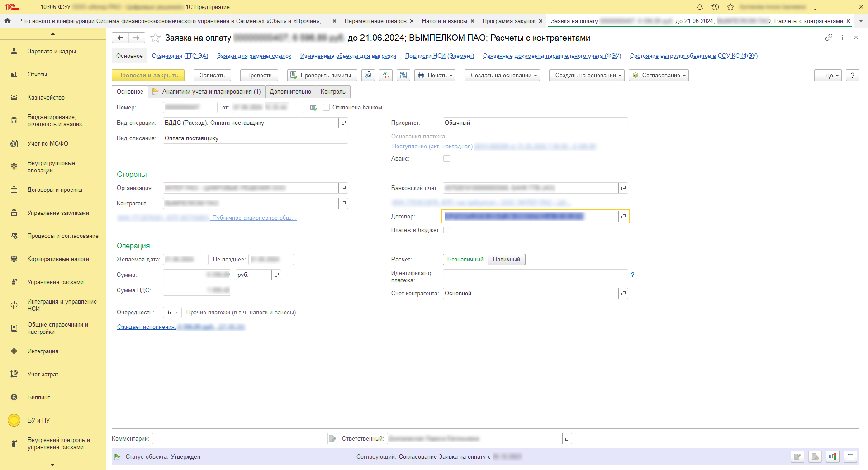868x470 pixels.
Task: Open the Очередность dropdown
Action: (176, 313)
